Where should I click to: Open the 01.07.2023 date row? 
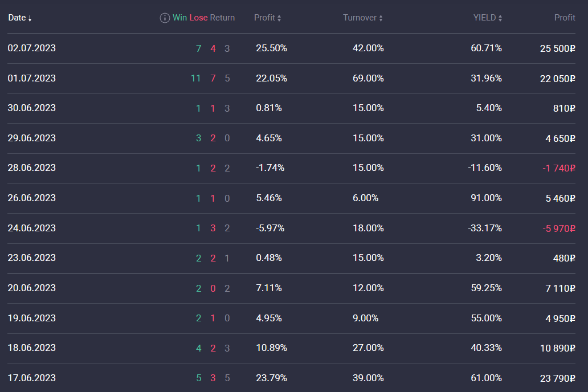click(x=32, y=78)
